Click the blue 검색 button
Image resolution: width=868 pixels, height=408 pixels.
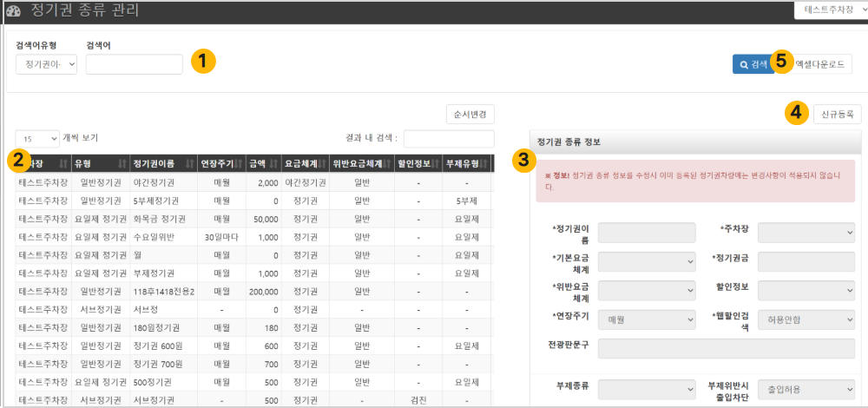(x=753, y=64)
